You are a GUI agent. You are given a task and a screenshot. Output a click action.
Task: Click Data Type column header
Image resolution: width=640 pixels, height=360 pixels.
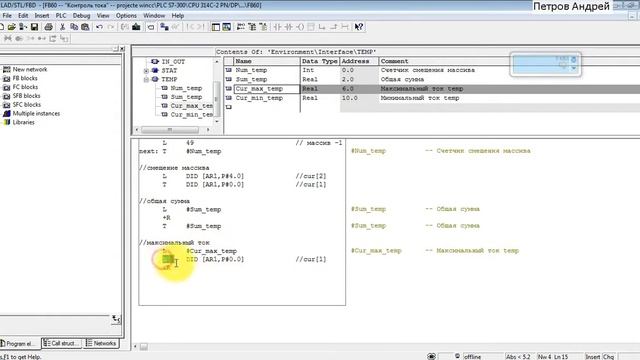[320, 61]
